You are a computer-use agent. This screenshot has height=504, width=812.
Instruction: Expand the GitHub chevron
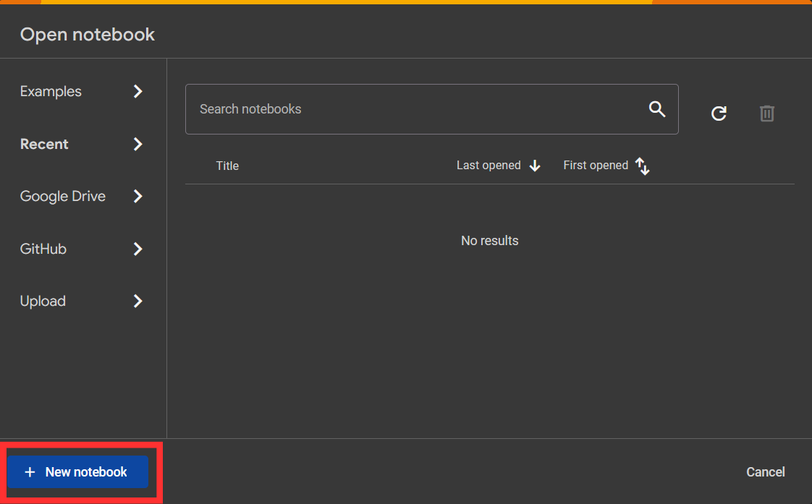click(x=138, y=249)
